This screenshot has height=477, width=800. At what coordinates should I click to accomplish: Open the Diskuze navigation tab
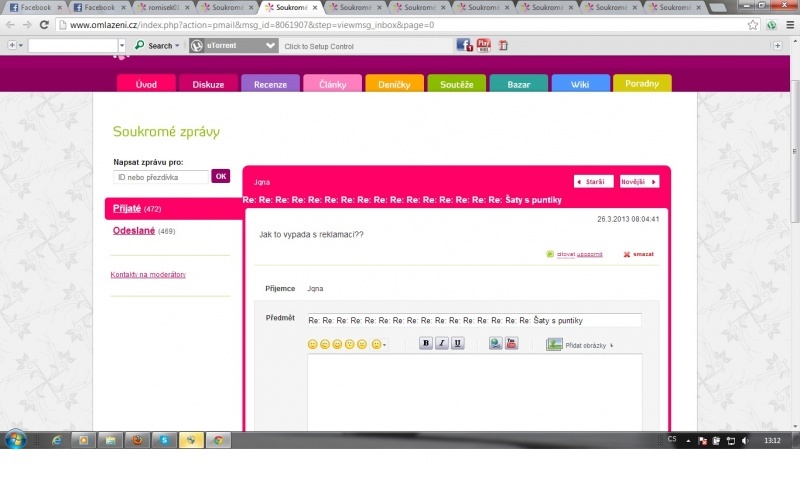click(x=208, y=84)
